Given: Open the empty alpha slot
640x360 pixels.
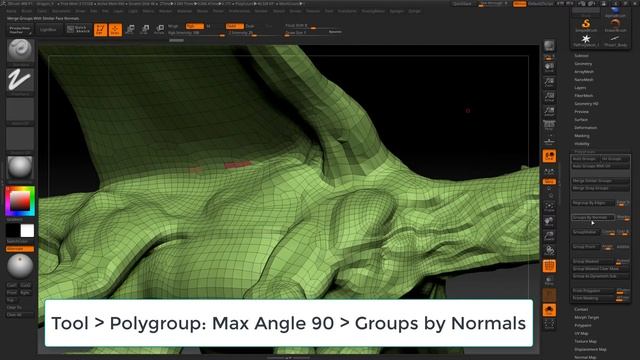Looking at the screenshot, I should (20, 109).
